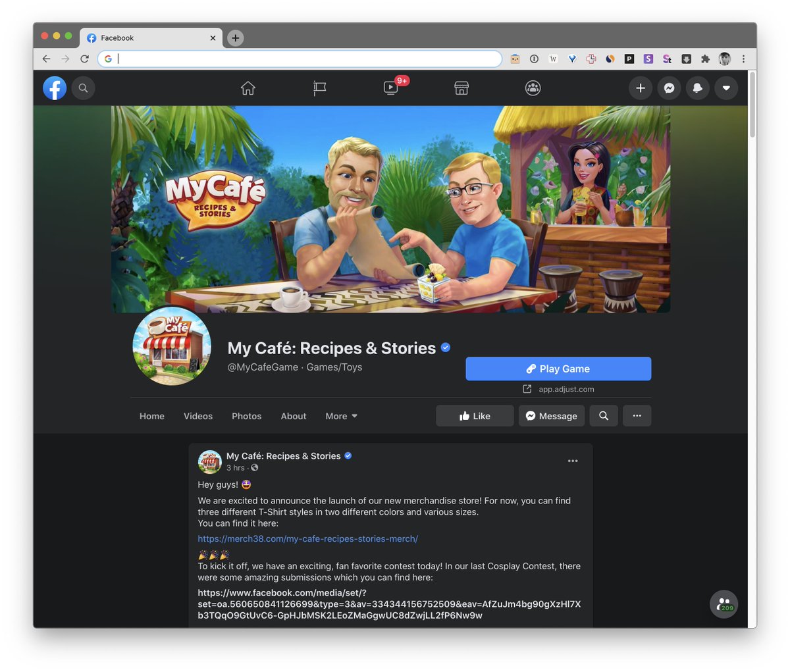
Task: Close the Facebook browser tab
Action: tap(213, 38)
